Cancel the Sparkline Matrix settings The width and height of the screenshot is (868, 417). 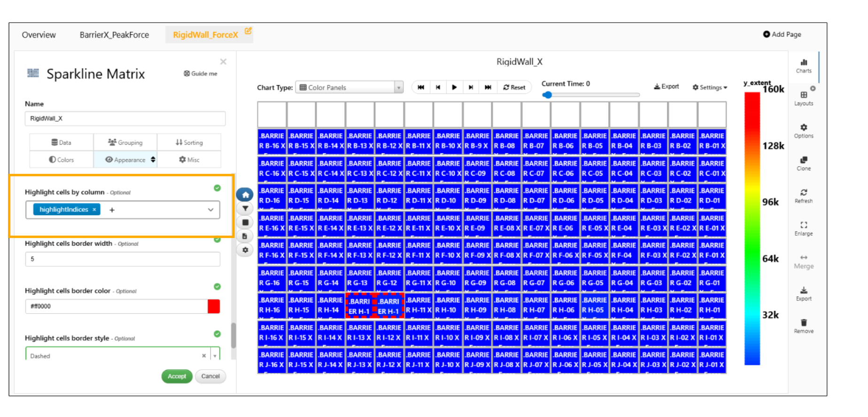tap(210, 376)
